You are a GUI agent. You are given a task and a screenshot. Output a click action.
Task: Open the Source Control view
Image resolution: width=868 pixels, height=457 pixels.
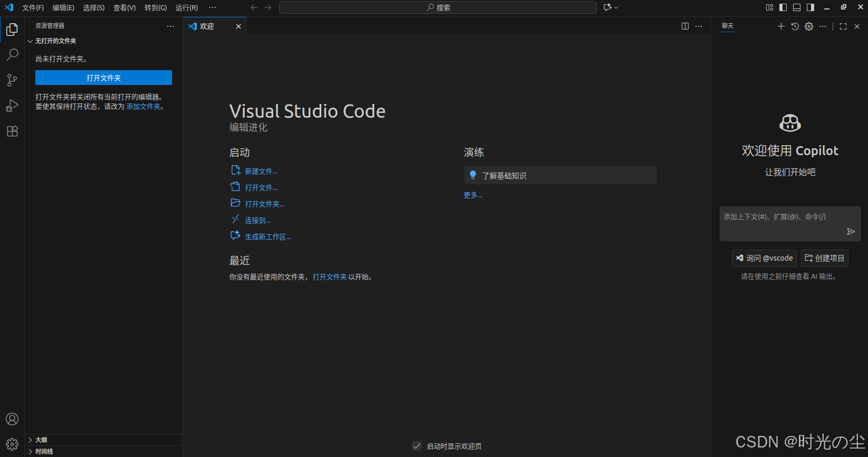coord(12,80)
